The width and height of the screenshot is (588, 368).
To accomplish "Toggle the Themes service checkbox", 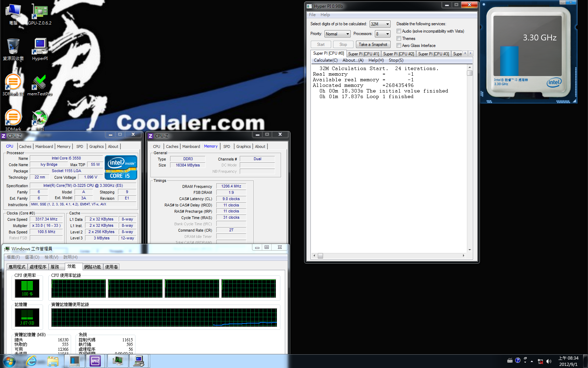I will pos(399,39).
